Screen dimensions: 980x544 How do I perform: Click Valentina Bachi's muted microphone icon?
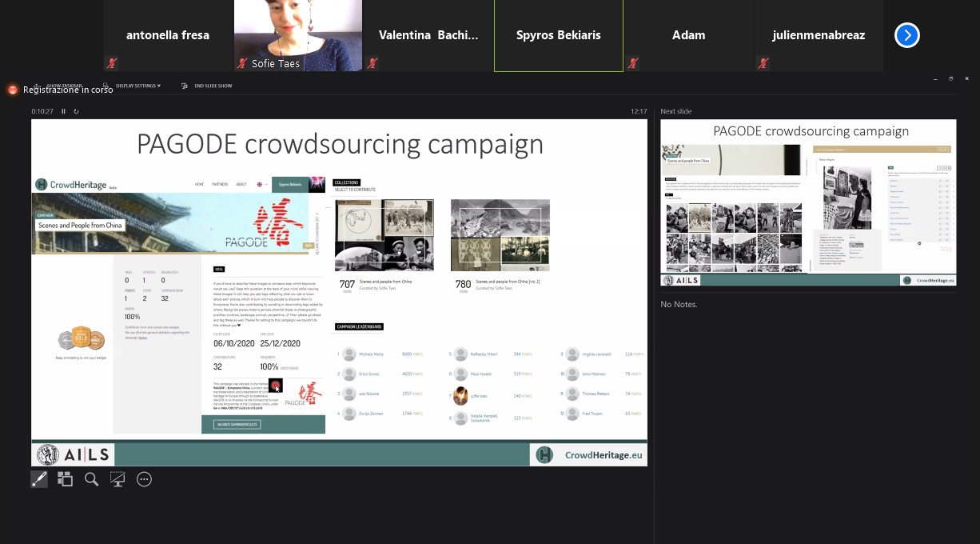(372, 63)
